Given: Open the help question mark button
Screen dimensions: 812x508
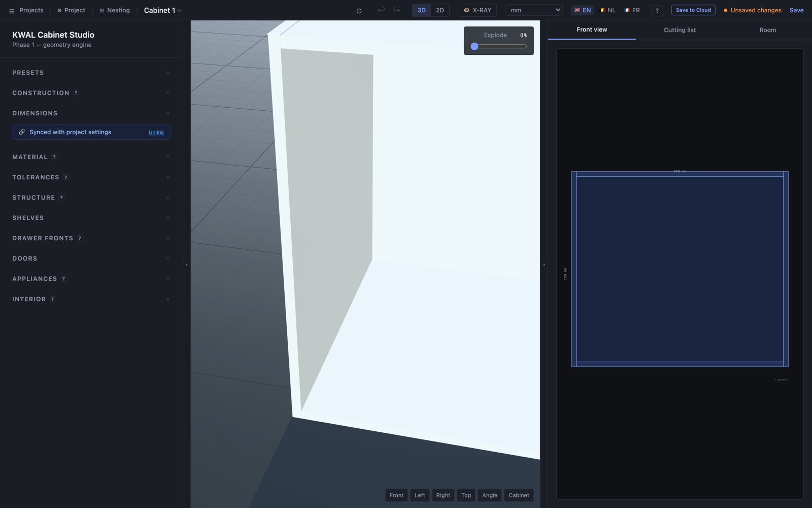Looking at the screenshot, I should coord(657,10).
